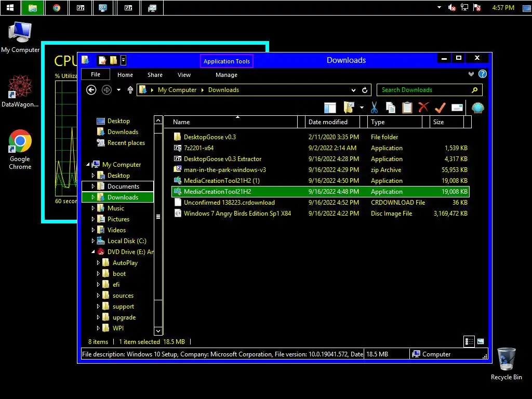Click magnifier icon in Search Downloads box
The width and height of the screenshot is (532, 399).
click(475, 90)
